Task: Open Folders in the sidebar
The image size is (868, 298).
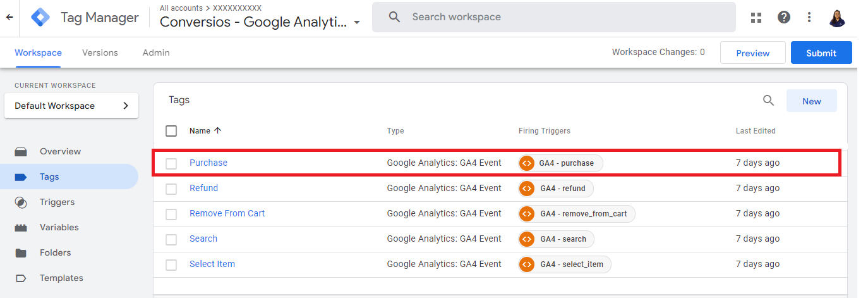Action: point(56,252)
